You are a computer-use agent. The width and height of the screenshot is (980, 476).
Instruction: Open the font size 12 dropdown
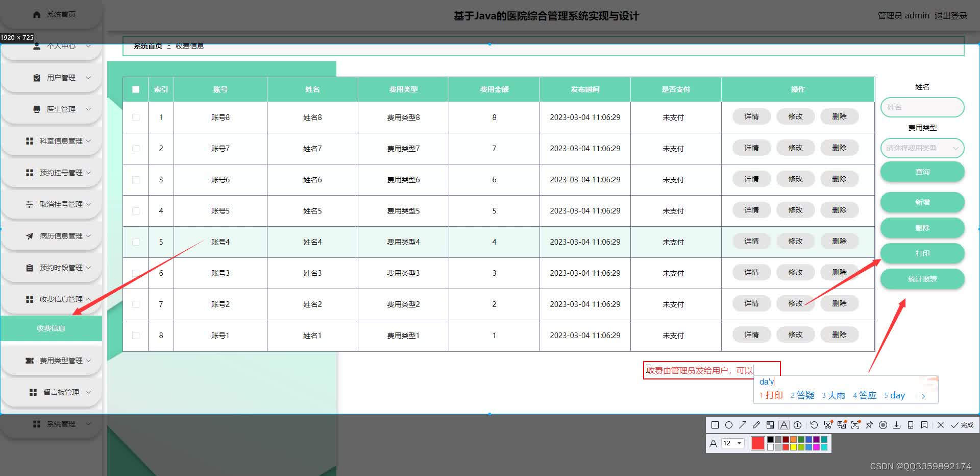click(732, 443)
